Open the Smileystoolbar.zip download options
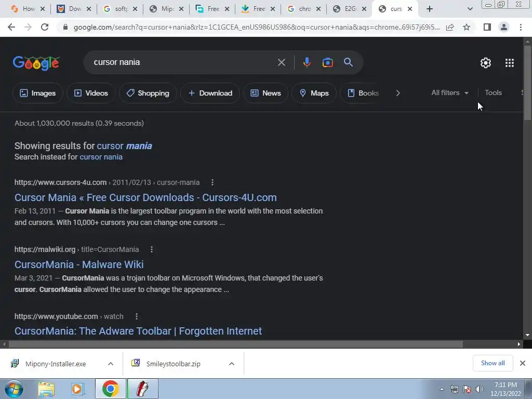 point(232,364)
